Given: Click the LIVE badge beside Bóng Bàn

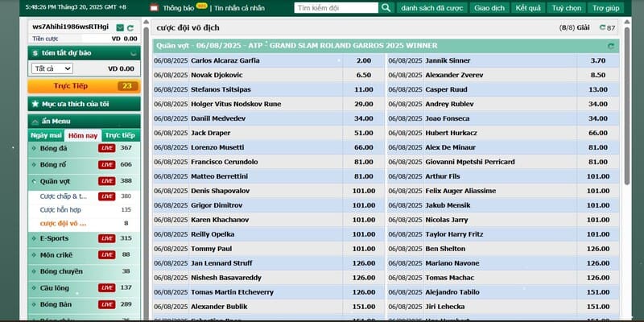Looking at the screenshot, I should coord(106,304).
